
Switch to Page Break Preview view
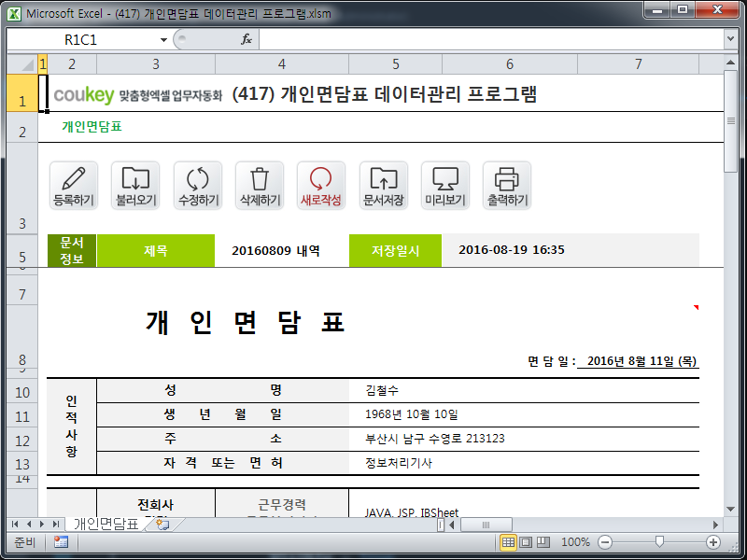[x=543, y=542]
